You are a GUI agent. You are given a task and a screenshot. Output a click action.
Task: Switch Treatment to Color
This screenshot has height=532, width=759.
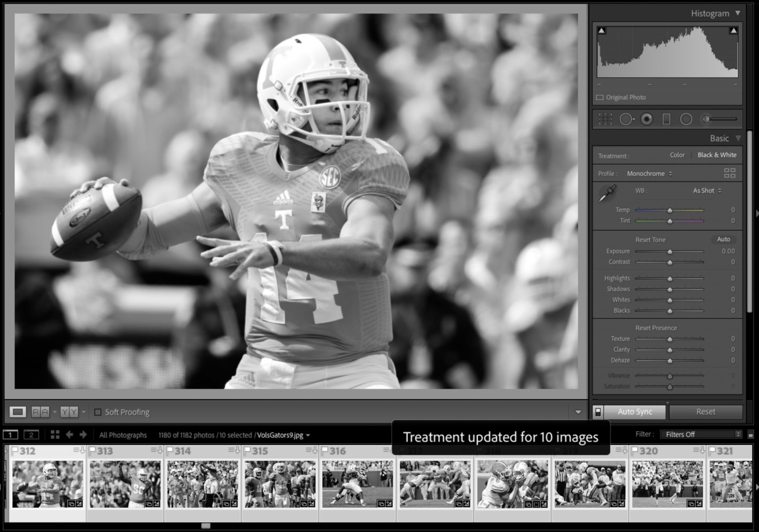pyautogui.click(x=677, y=155)
